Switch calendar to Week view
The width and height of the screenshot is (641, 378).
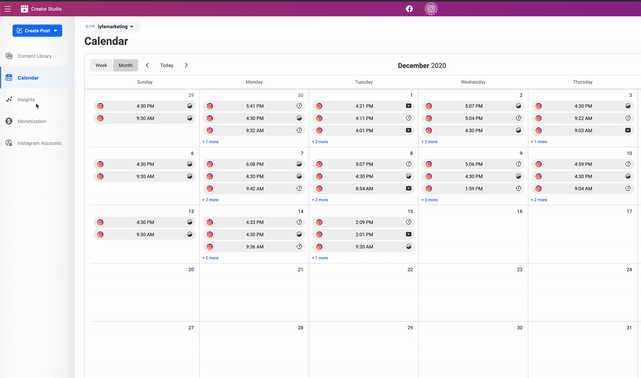tap(101, 65)
